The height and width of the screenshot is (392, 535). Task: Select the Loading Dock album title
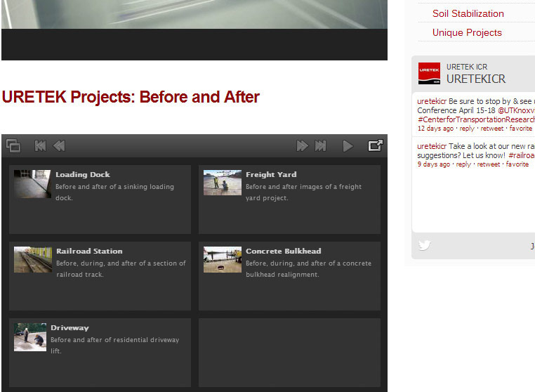click(83, 174)
